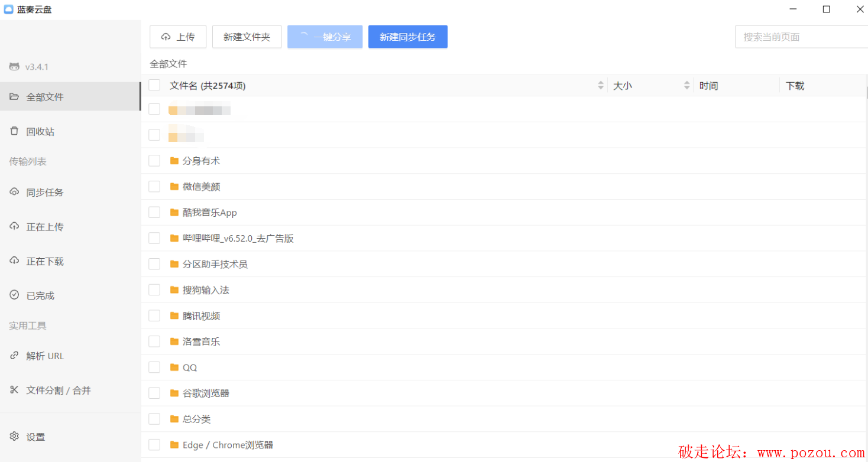
Task: Show the 已完成 transfers
Action: click(x=70, y=295)
